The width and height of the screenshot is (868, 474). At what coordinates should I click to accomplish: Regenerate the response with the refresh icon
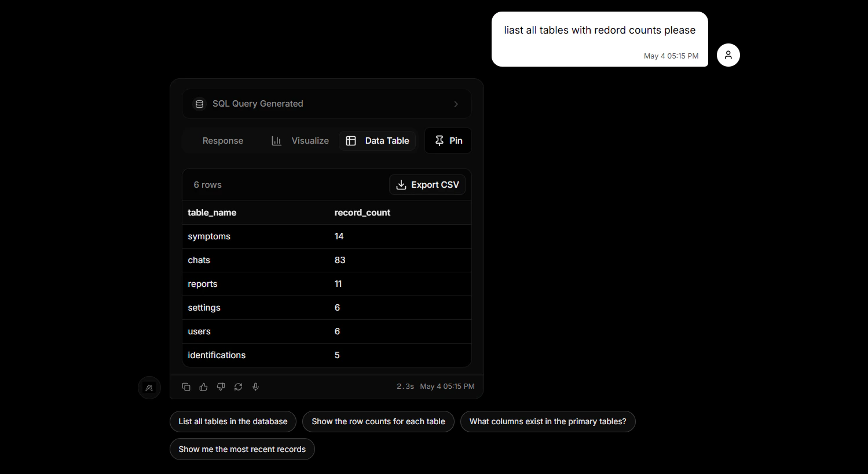pyautogui.click(x=238, y=387)
